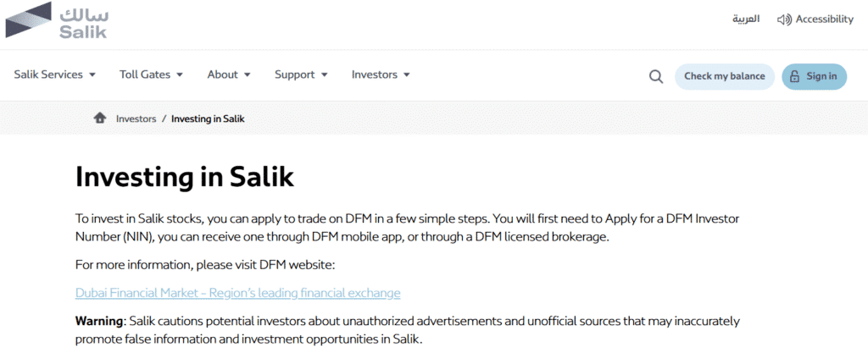868x364 pixels.
Task: Expand the About dropdown arrow
Action: pos(247,74)
